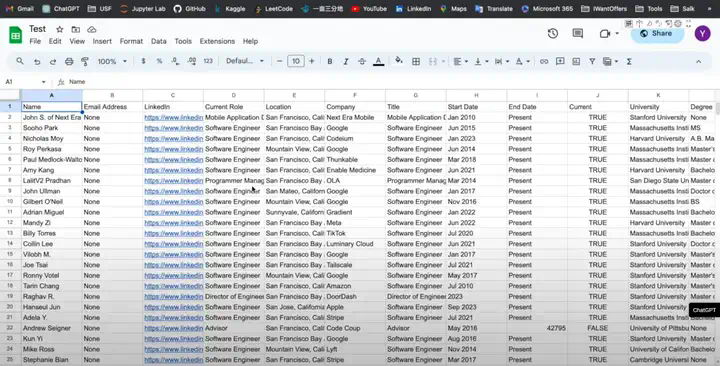This screenshot has width=720, height=366.
Task: Open Sooho Park's LinkedIn link
Action: (174, 128)
